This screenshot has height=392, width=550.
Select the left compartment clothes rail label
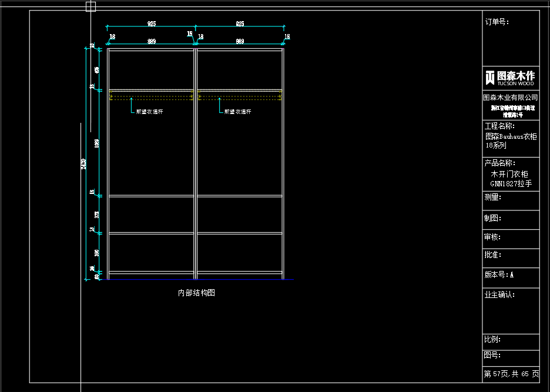[149, 111]
